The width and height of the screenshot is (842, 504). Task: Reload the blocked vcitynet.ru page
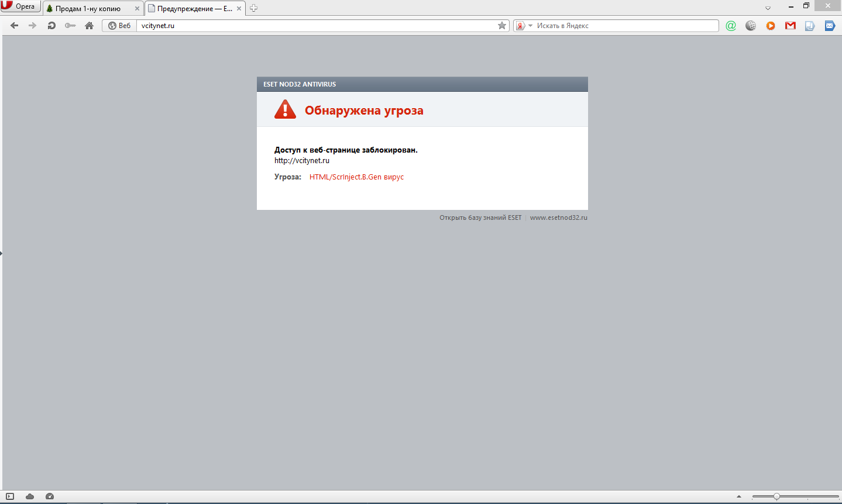[51, 26]
